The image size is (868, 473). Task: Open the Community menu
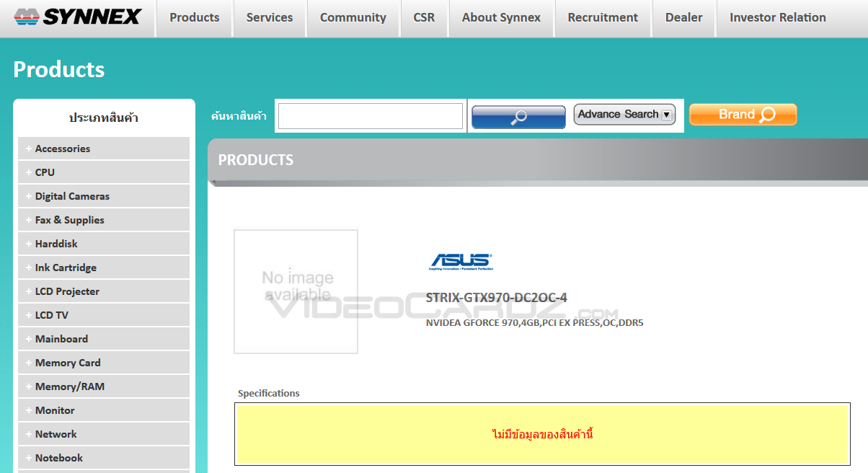353,17
